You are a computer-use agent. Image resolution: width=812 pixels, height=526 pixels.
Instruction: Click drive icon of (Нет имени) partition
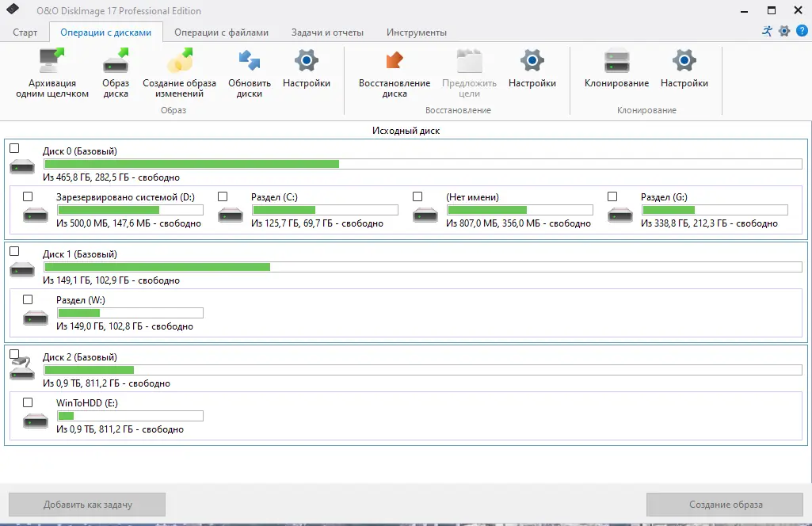[425, 215]
